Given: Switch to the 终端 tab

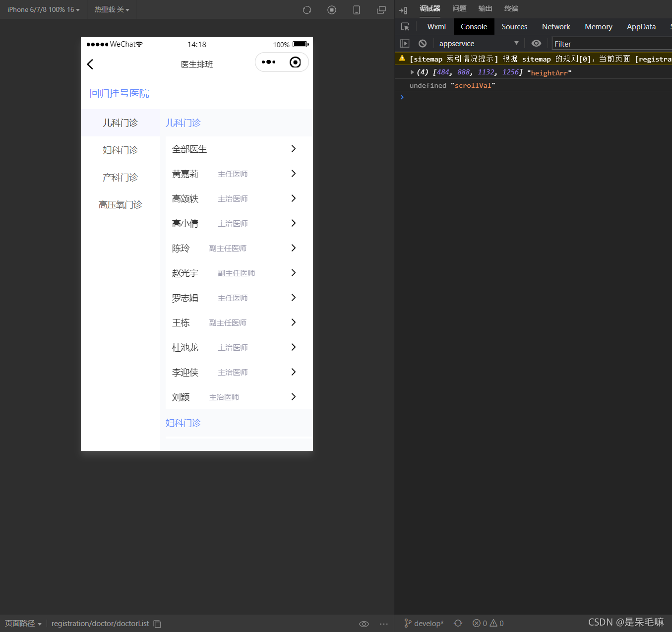Looking at the screenshot, I should [x=511, y=9].
